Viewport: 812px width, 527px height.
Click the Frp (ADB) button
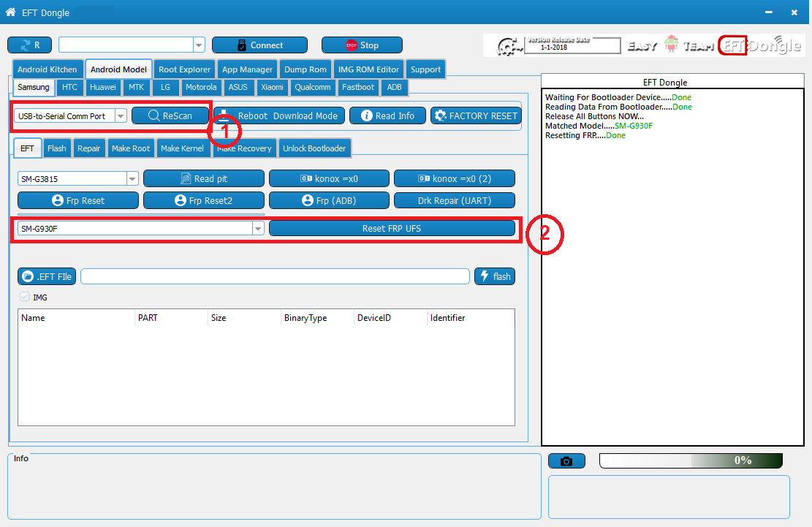click(x=329, y=200)
